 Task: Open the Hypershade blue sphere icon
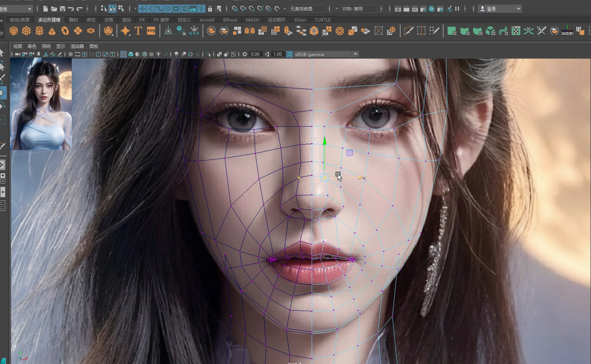(432, 8)
